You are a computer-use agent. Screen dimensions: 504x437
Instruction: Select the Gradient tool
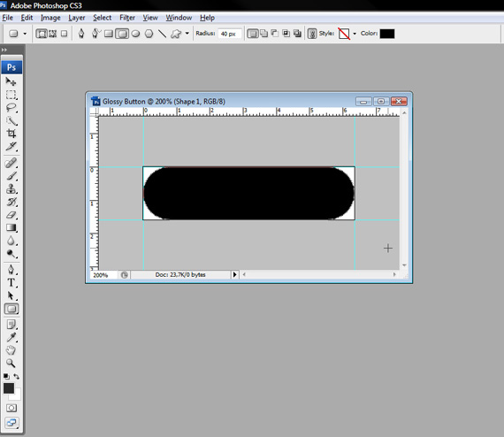[x=11, y=227]
